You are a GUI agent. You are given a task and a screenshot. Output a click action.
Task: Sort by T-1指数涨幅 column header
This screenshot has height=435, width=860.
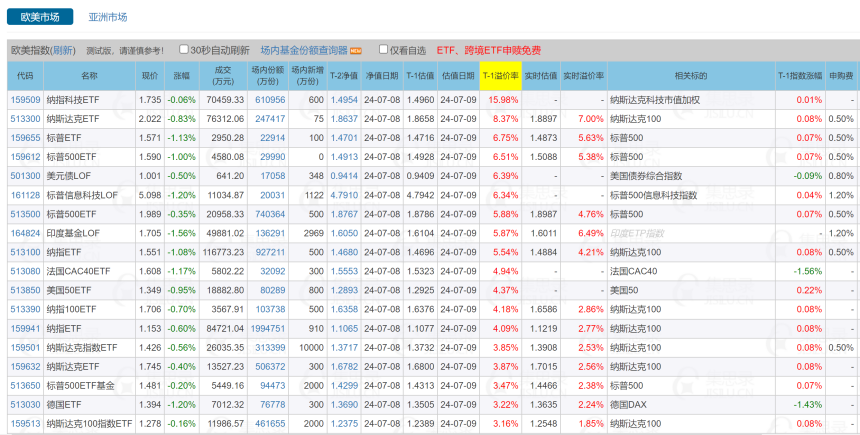799,75
